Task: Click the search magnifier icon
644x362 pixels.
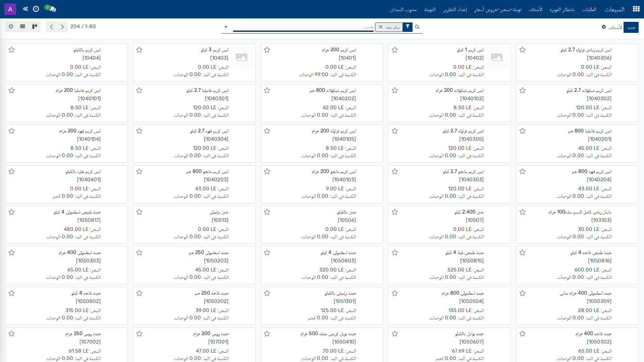Action: tap(417, 27)
